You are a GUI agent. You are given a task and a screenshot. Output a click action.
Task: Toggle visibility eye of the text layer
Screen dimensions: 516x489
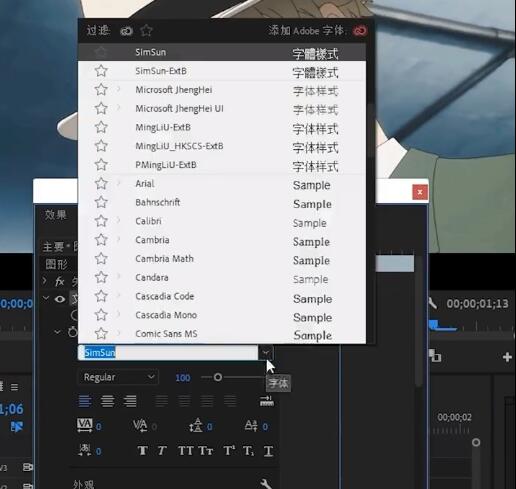point(60,299)
